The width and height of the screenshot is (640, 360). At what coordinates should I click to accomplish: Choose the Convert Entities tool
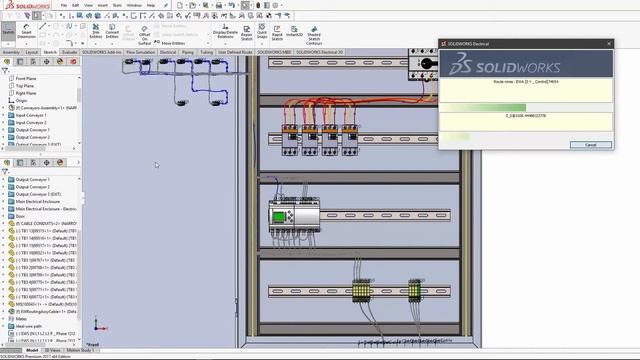[x=112, y=31]
